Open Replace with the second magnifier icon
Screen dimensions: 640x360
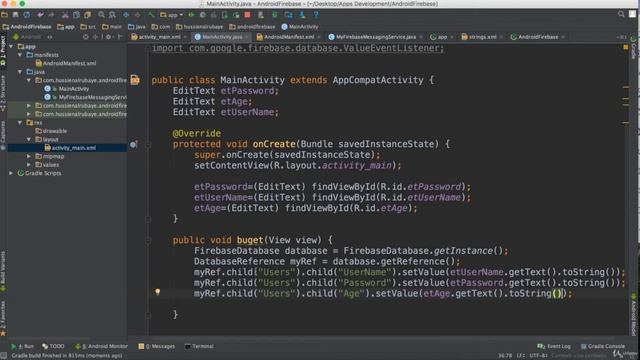112,15
